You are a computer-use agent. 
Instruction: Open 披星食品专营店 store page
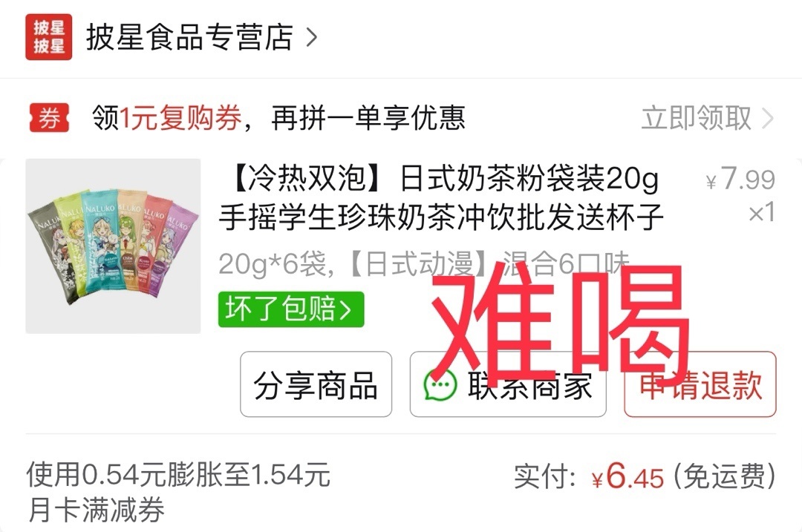[189, 37]
